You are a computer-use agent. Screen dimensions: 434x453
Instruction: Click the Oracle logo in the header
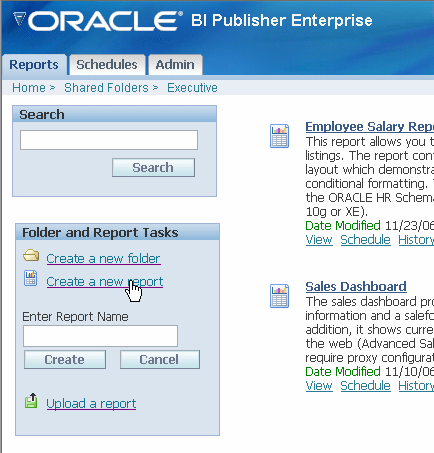[x=98, y=21]
